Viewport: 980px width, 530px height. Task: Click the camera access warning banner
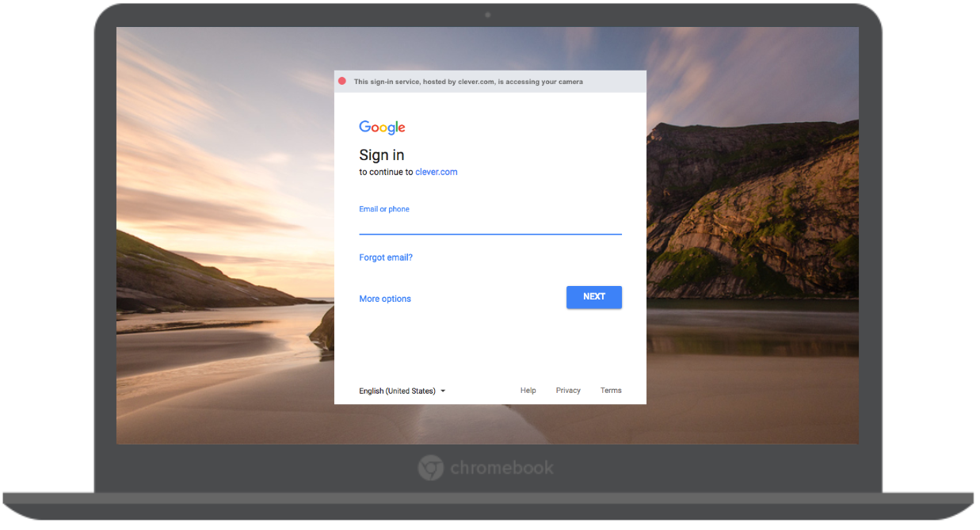point(490,81)
